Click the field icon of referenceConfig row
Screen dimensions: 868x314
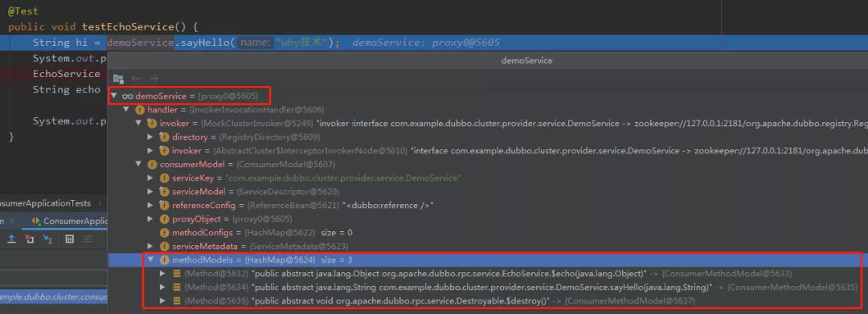click(x=165, y=205)
